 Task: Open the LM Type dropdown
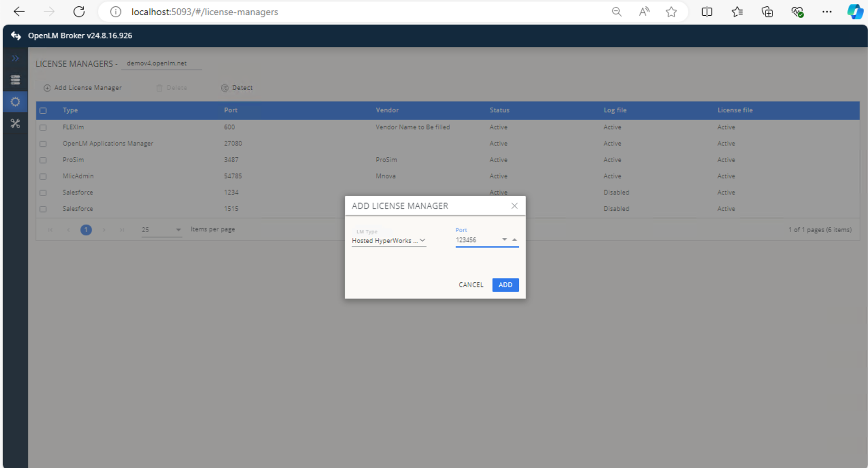pyautogui.click(x=388, y=240)
